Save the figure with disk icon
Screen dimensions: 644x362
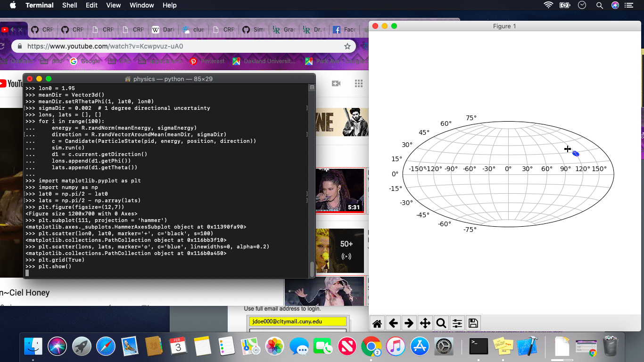[x=473, y=323]
